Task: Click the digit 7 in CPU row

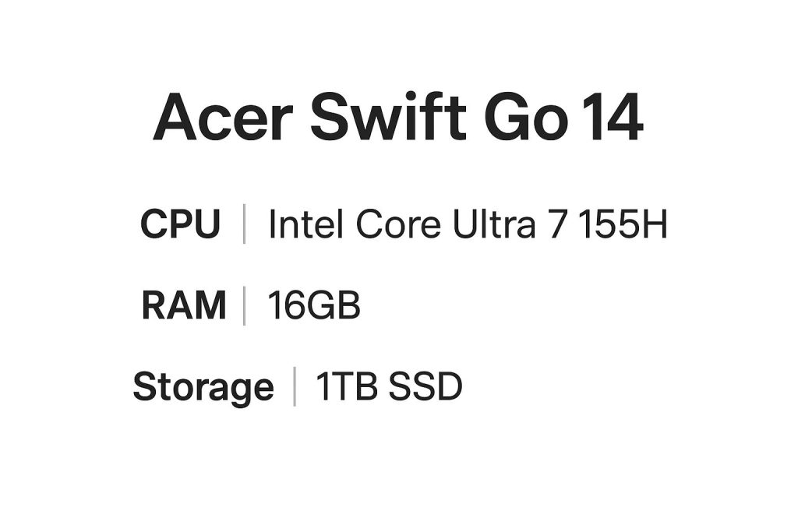Action: tap(558, 224)
